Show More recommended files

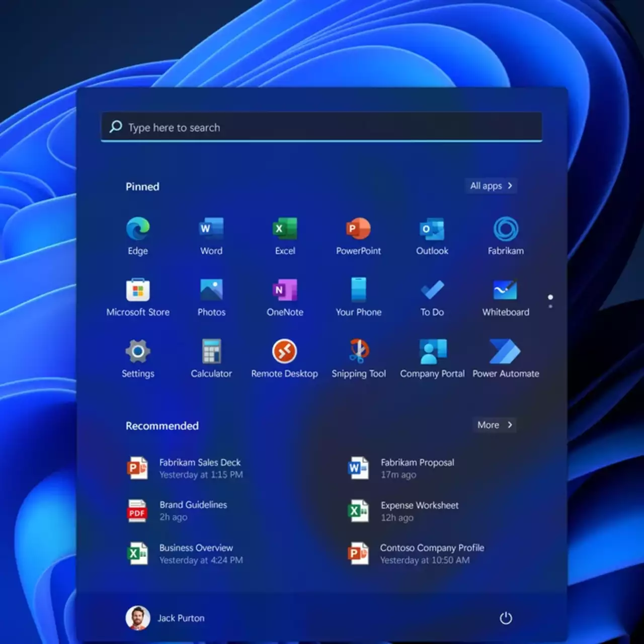click(495, 425)
